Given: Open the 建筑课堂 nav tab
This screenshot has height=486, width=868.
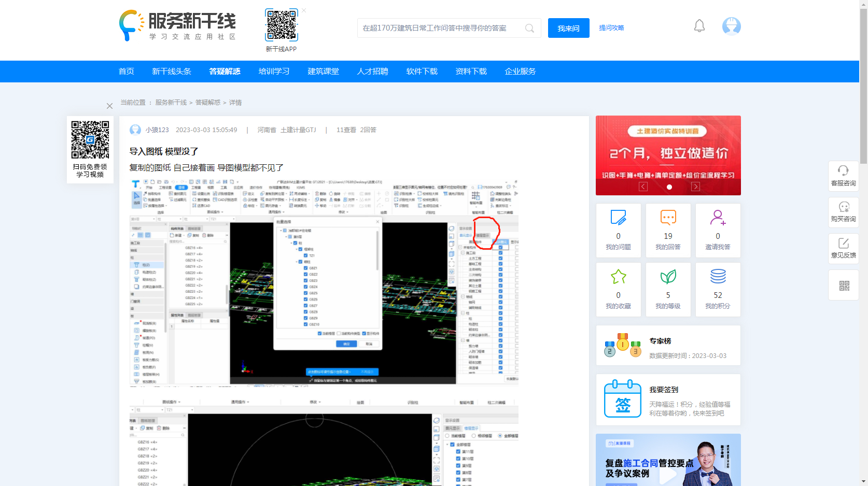Looking at the screenshot, I should [323, 72].
